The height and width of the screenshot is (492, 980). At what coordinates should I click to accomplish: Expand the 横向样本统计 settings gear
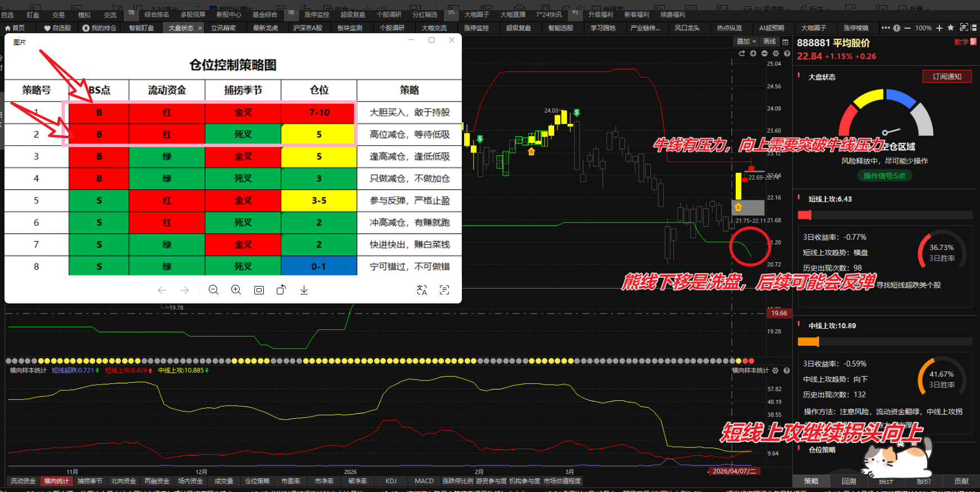(x=775, y=370)
